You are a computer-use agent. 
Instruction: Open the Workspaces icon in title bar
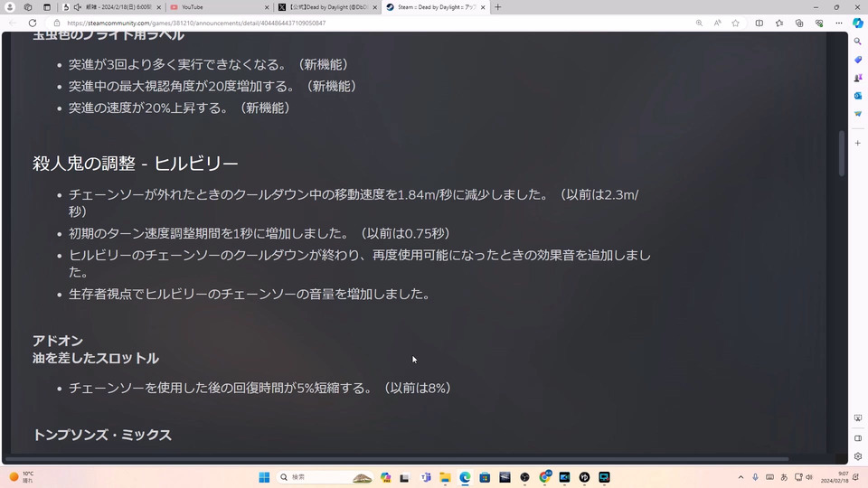coord(28,7)
